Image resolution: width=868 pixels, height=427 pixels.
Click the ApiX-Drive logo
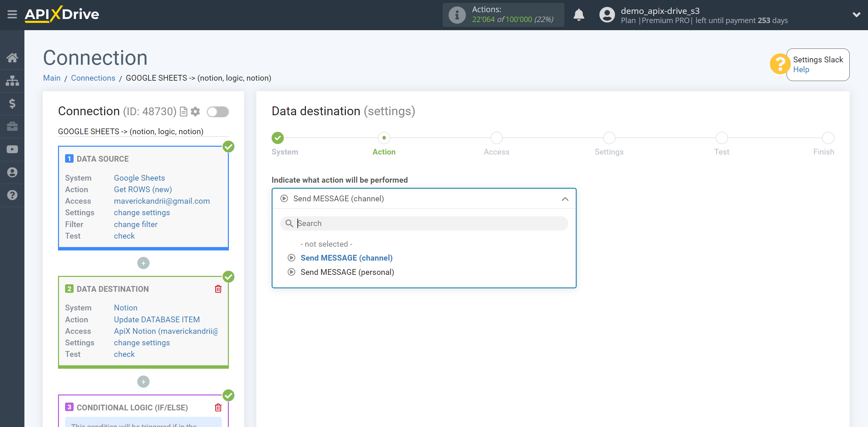pyautogui.click(x=62, y=14)
